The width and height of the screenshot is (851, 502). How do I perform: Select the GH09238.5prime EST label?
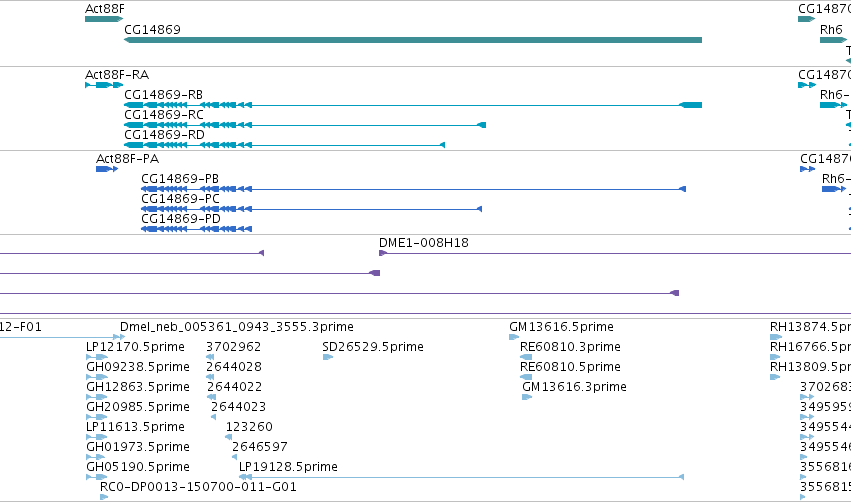(138, 367)
